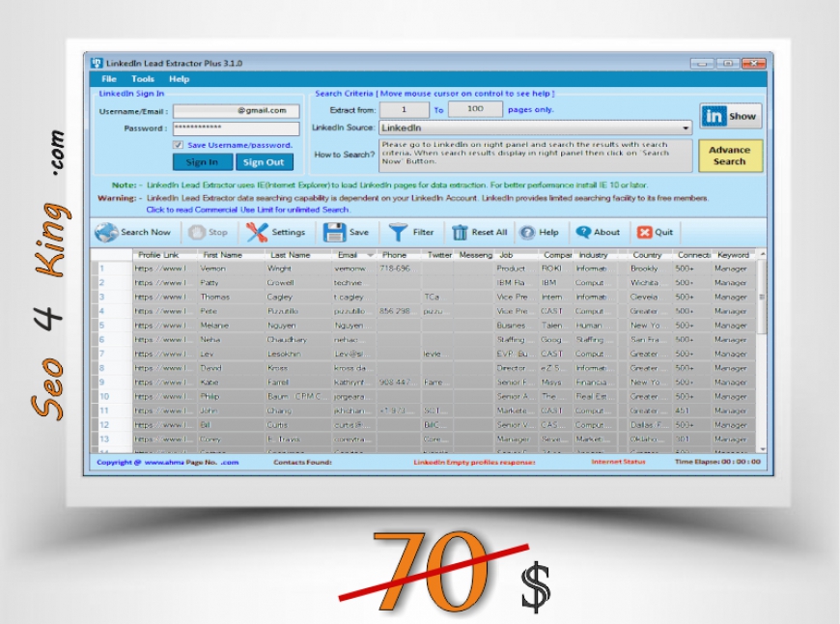Click the Keyword column header
Viewport: 840px width, 624px height.
734,255
